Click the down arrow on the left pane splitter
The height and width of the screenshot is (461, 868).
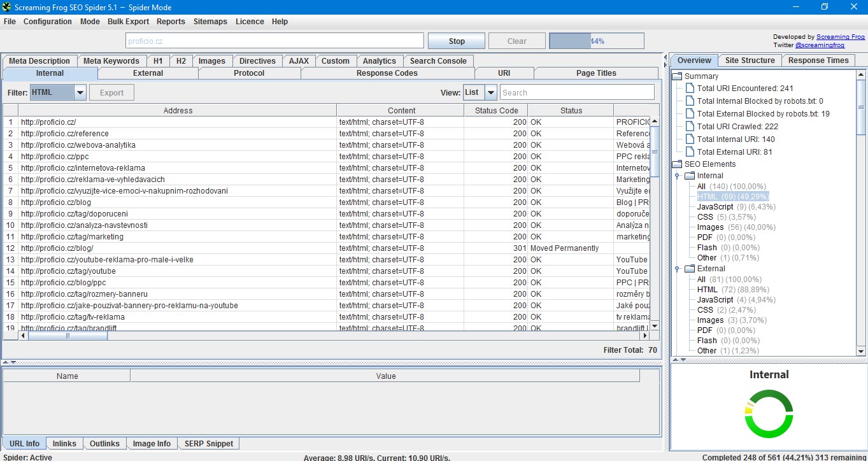click(x=13, y=362)
